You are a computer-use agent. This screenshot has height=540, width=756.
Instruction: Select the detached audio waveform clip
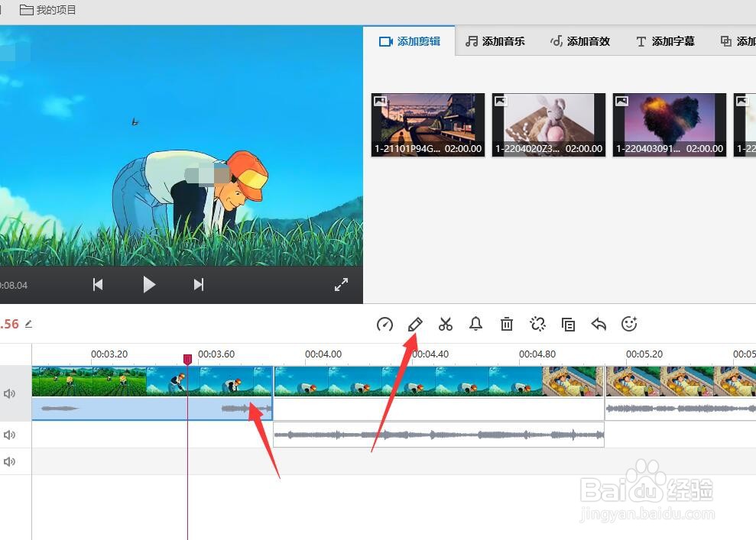click(x=439, y=435)
